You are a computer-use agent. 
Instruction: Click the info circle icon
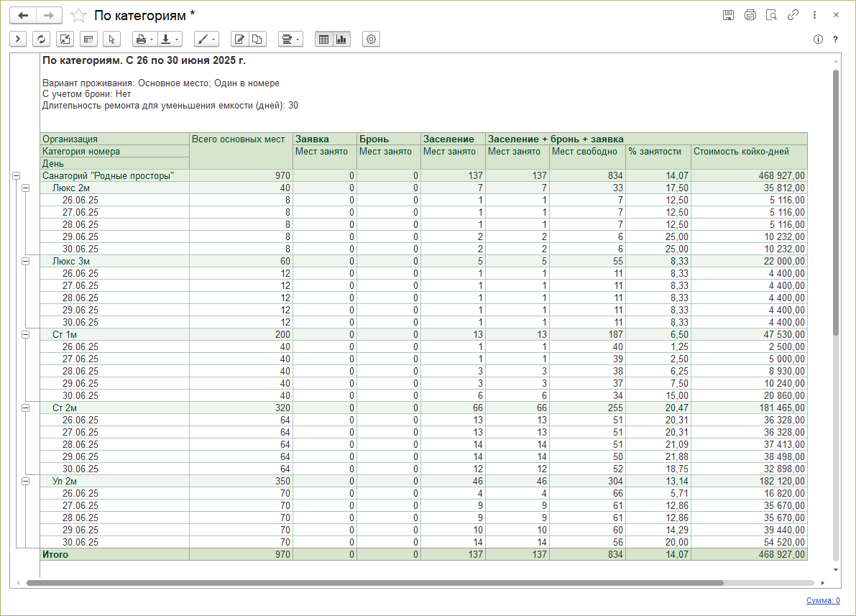[x=818, y=40]
